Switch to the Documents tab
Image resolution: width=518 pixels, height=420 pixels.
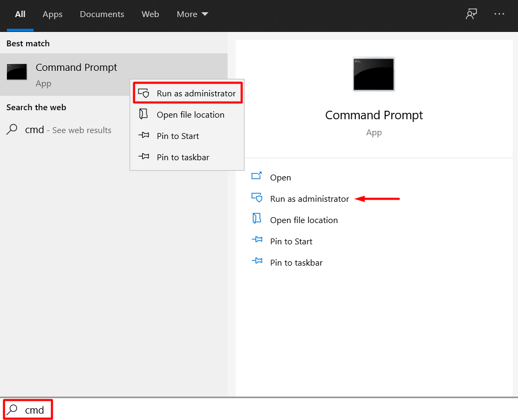pos(102,14)
